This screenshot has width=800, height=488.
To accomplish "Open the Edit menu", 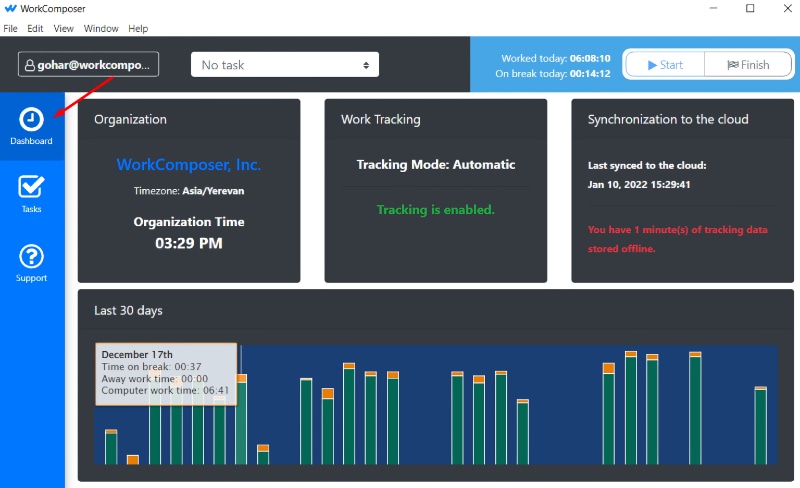I will point(35,29).
